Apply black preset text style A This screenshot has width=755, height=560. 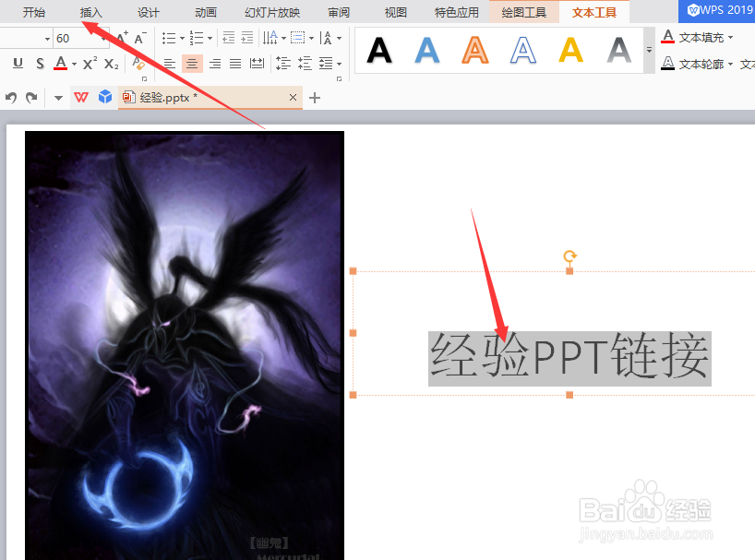pos(379,50)
